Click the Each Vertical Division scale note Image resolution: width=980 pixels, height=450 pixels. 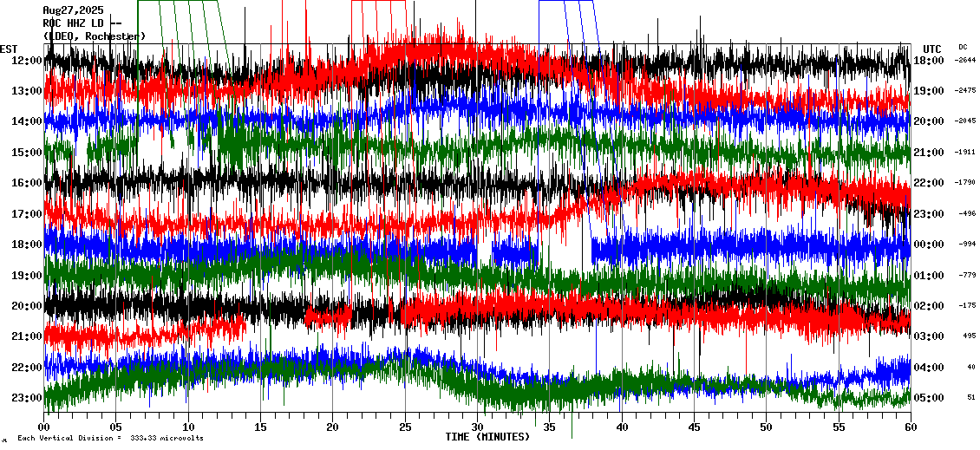(x=110, y=439)
